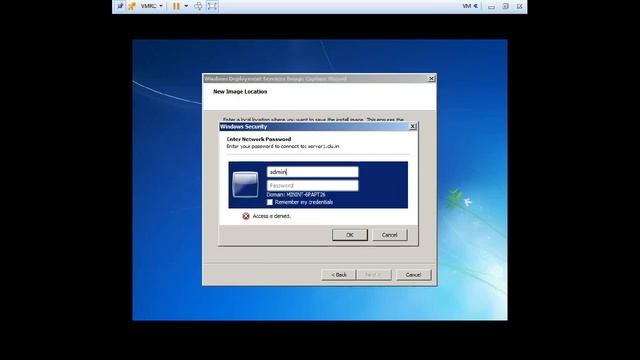The height and width of the screenshot is (360, 640).
Task: Click the New Image Location heading
Action: pos(240,91)
